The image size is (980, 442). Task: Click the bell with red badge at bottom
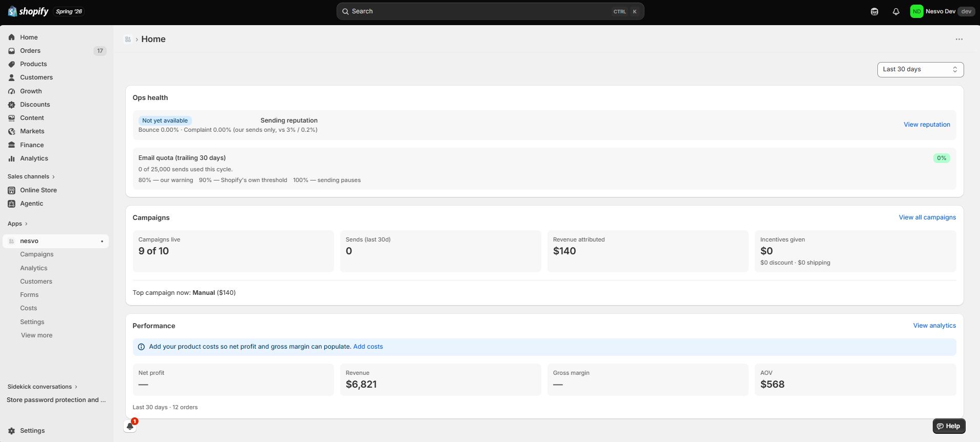[x=130, y=426]
